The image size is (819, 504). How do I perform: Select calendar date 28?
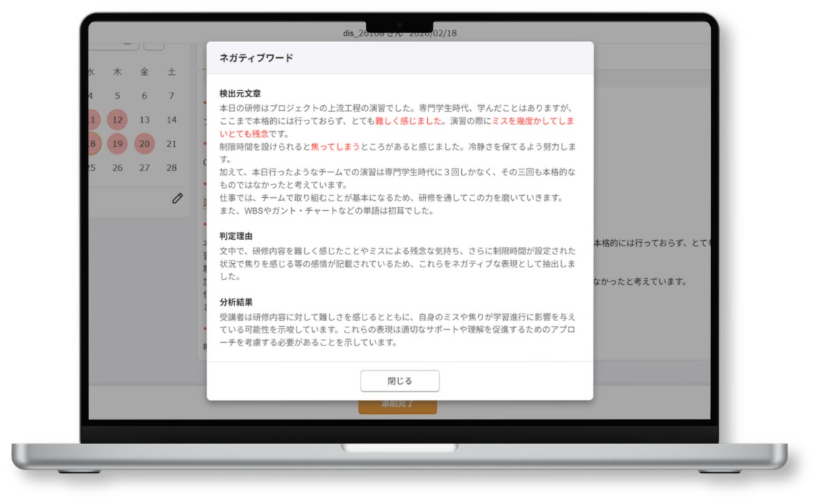(x=171, y=167)
